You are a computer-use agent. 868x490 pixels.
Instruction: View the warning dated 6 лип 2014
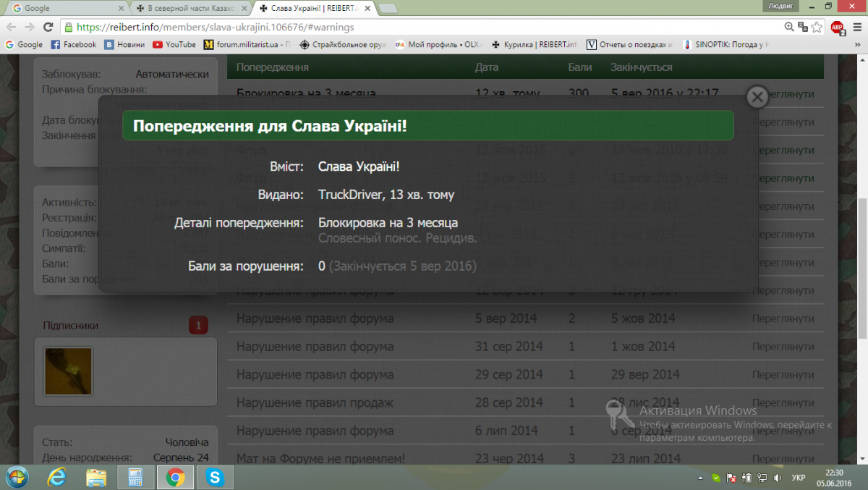(x=783, y=431)
